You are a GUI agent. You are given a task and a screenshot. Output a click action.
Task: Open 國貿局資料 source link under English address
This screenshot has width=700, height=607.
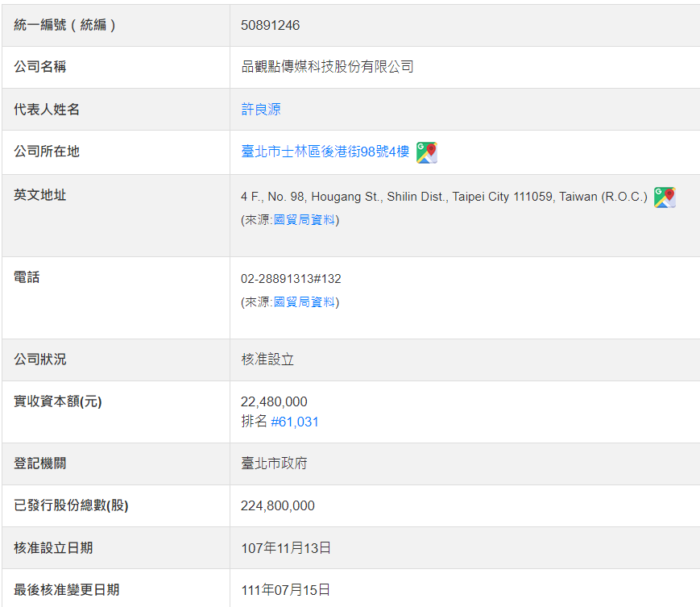point(305,220)
